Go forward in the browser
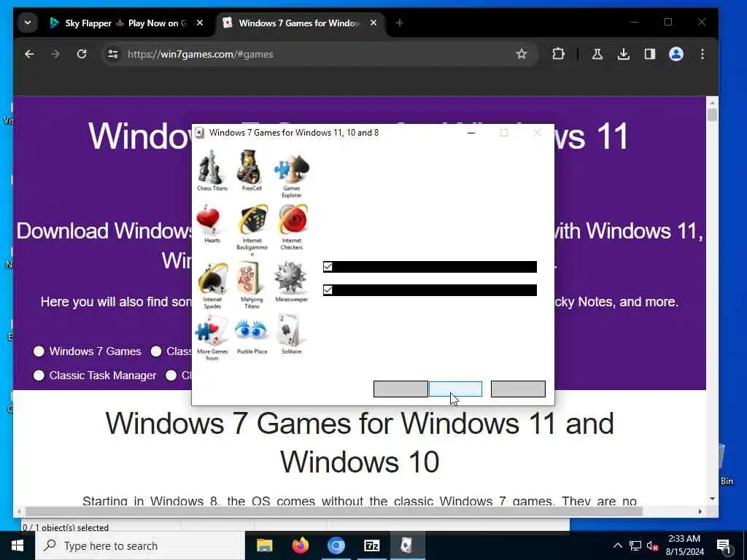 55,54
